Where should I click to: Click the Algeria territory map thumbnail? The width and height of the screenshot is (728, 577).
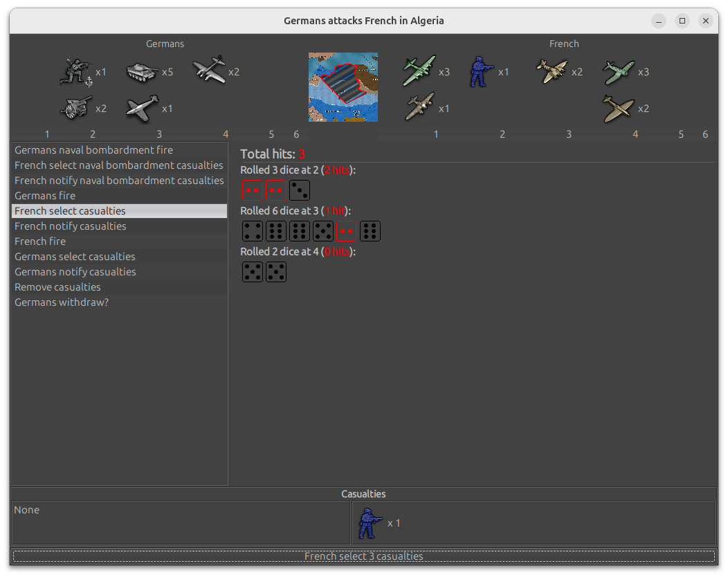pos(343,87)
